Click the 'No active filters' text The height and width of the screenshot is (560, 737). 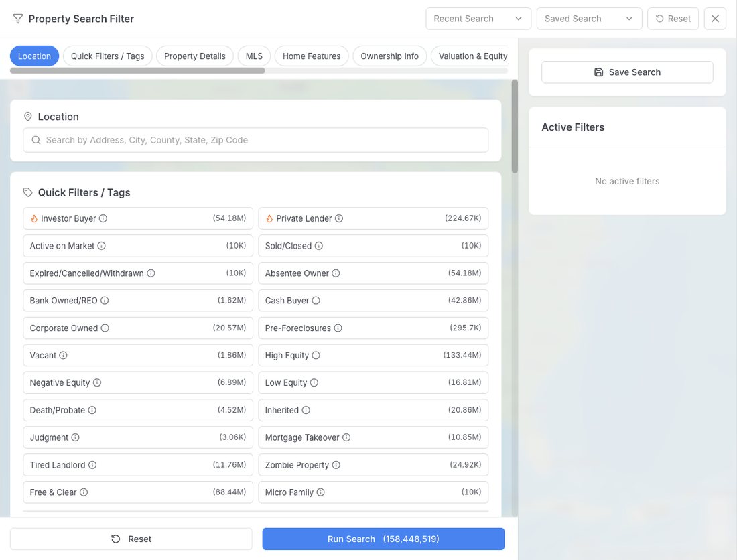click(627, 181)
